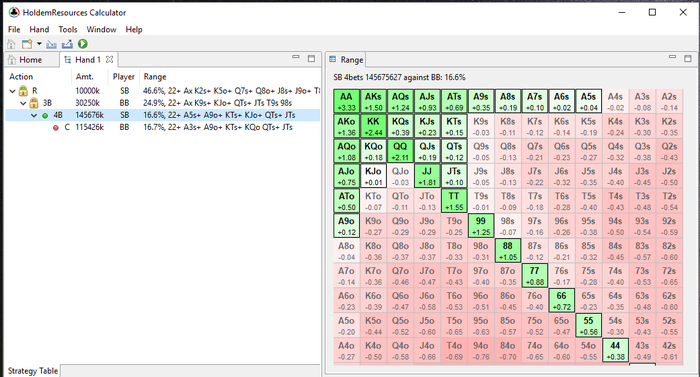Viewport: 700px width, 377px height.
Task: Click the Range column header
Action: coord(155,77)
